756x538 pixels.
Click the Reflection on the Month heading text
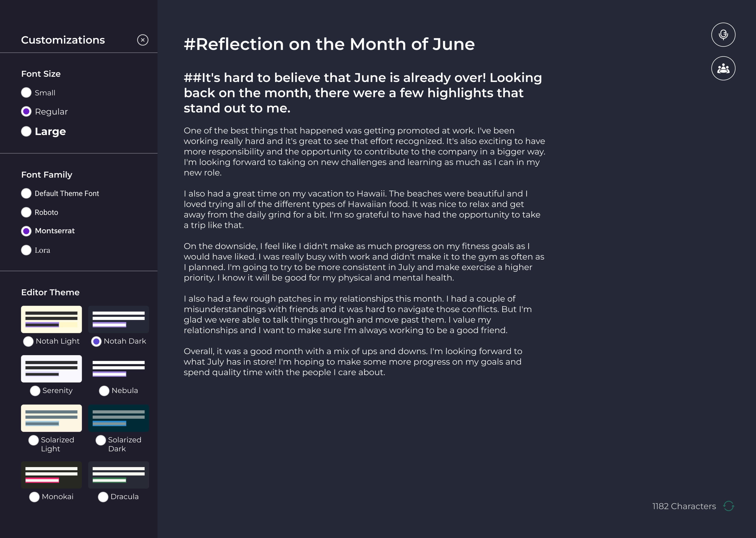(x=329, y=44)
